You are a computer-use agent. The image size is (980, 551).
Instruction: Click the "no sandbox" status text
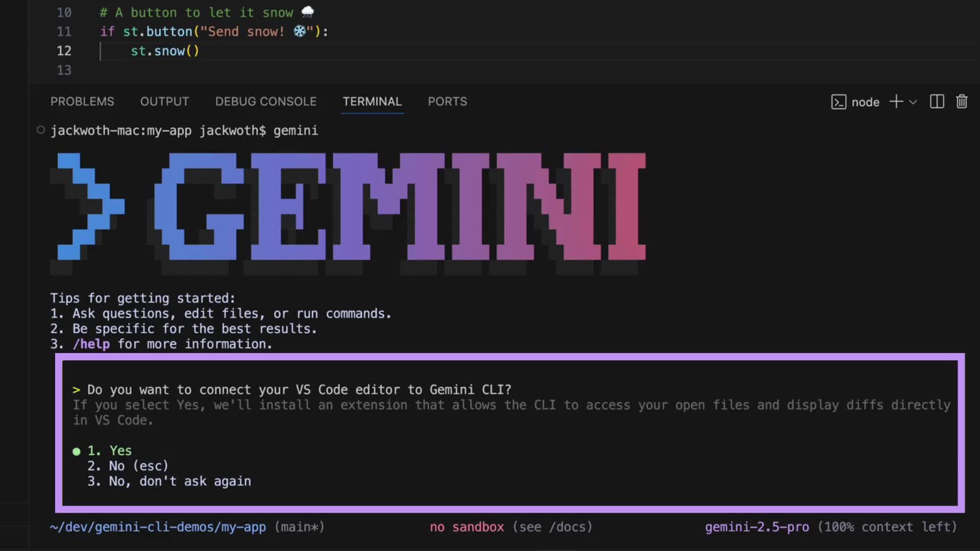click(x=467, y=527)
